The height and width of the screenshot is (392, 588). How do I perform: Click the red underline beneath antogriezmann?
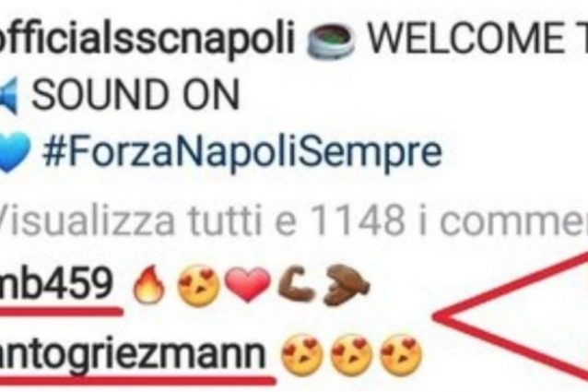(138, 380)
